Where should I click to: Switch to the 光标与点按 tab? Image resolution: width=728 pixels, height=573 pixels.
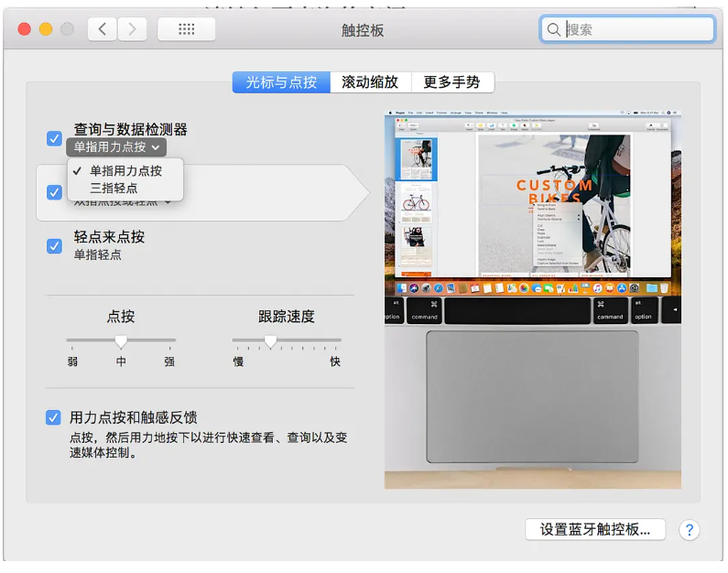coord(281,82)
